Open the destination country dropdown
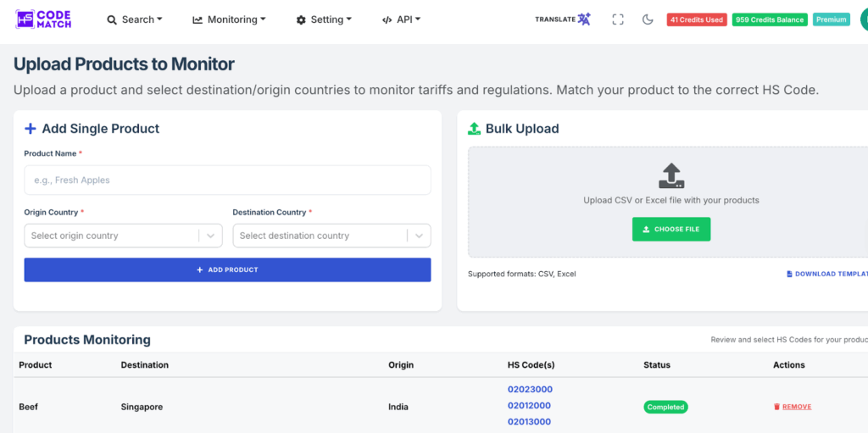The image size is (868, 433). (x=331, y=236)
